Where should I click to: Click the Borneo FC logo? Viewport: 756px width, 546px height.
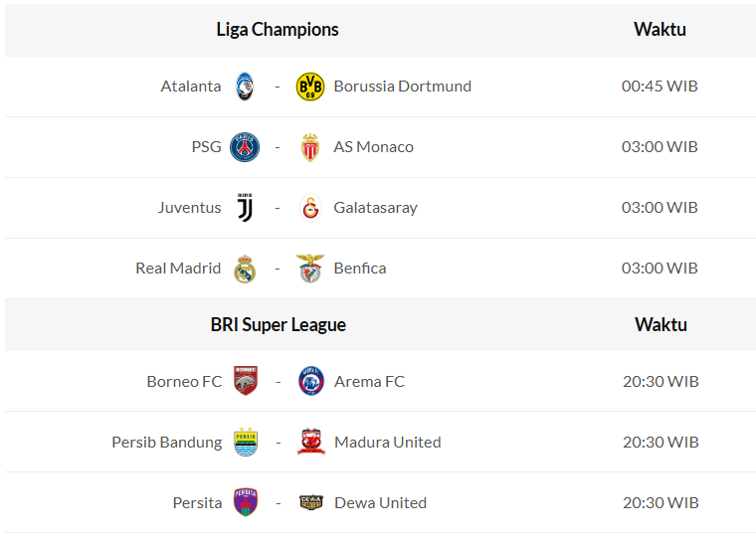(x=246, y=381)
